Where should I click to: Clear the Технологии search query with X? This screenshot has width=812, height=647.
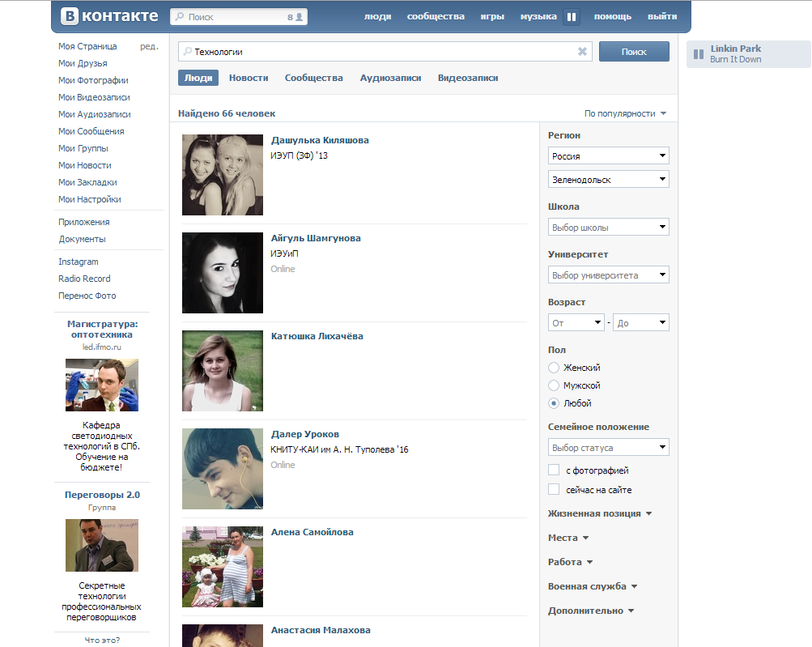click(582, 51)
